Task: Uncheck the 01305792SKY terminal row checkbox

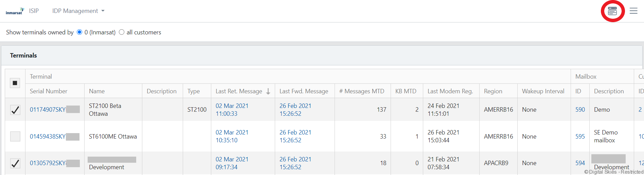Action: tap(15, 163)
